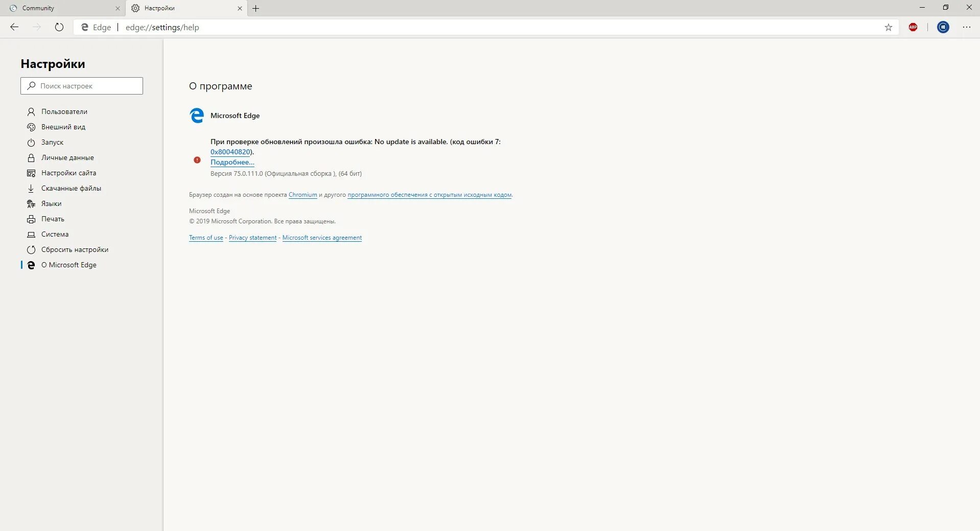The image size is (980, 531).
Task: Click the large Microsoft Edge logo
Action: click(197, 116)
